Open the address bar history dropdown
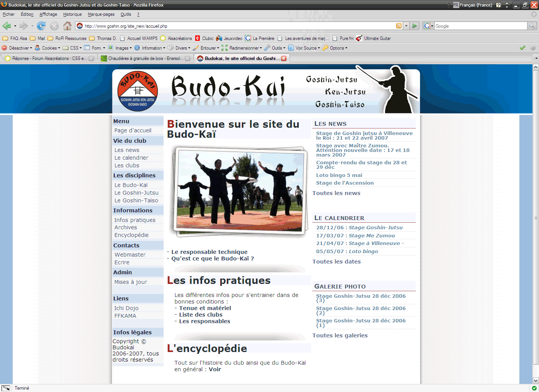 [406, 26]
